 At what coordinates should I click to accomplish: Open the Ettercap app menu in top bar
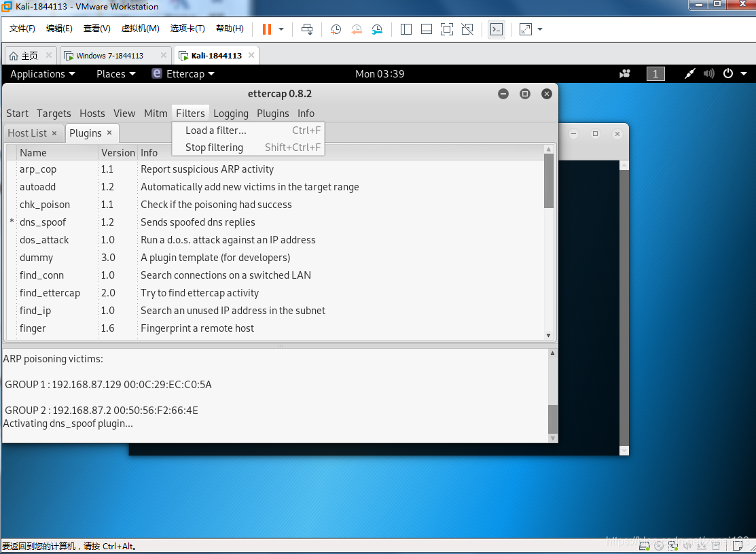183,74
